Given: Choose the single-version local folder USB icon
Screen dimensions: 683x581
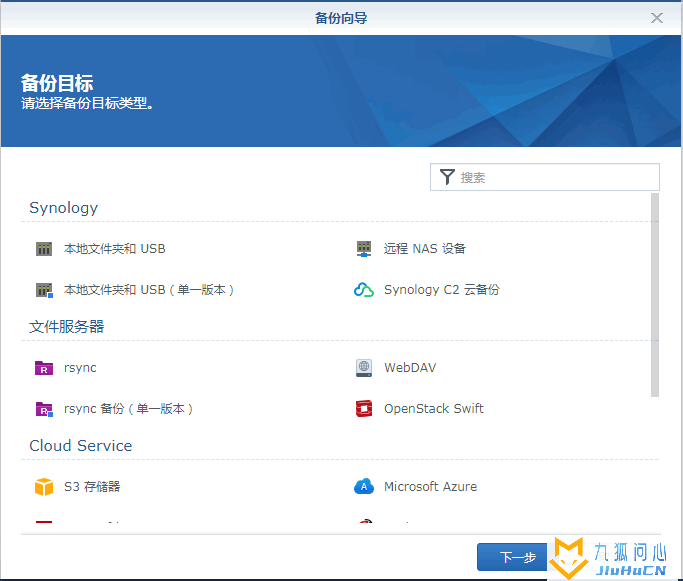Looking at the screenshot, I should click(44, 290).
